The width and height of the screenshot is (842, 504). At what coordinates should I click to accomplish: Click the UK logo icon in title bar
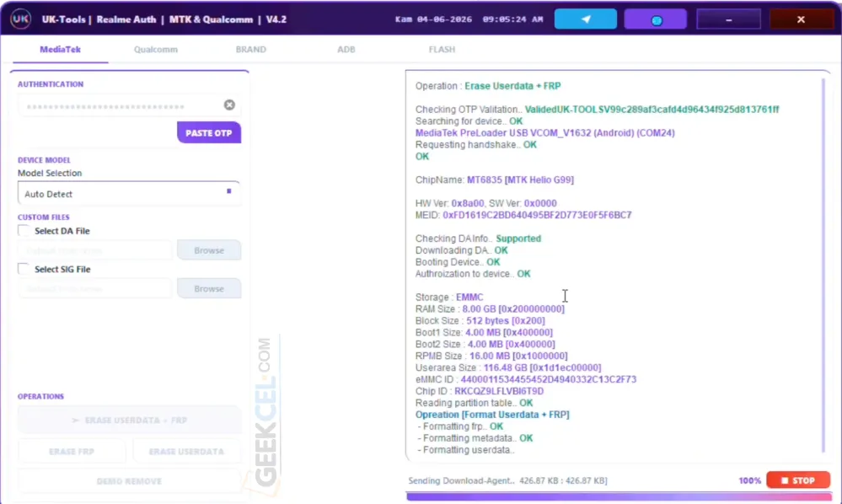pyautogui.click(x=20, y=19)
